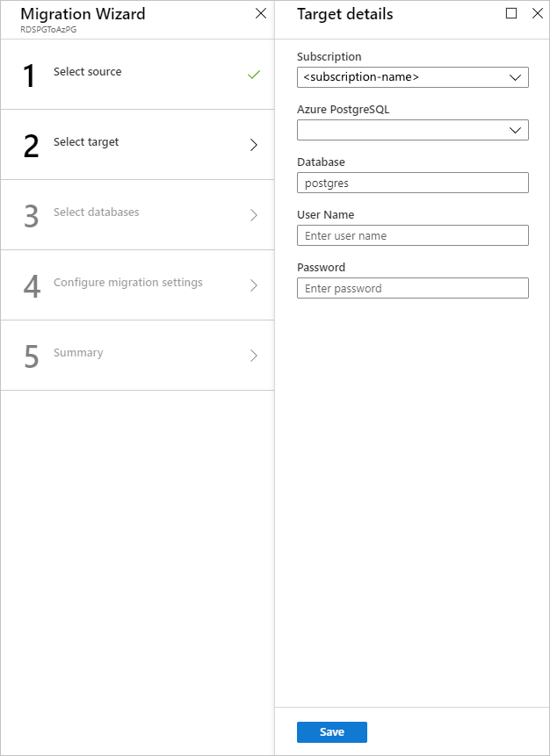Close the Target details pane

[x=538, y=14]
